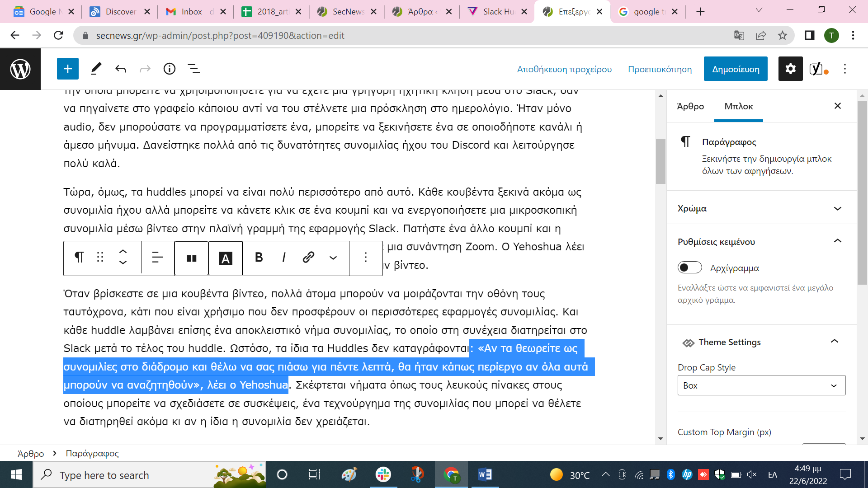Toggle italic formatting
The width and height of the screenshot is (868, 488).
click(x=284, y=258)
